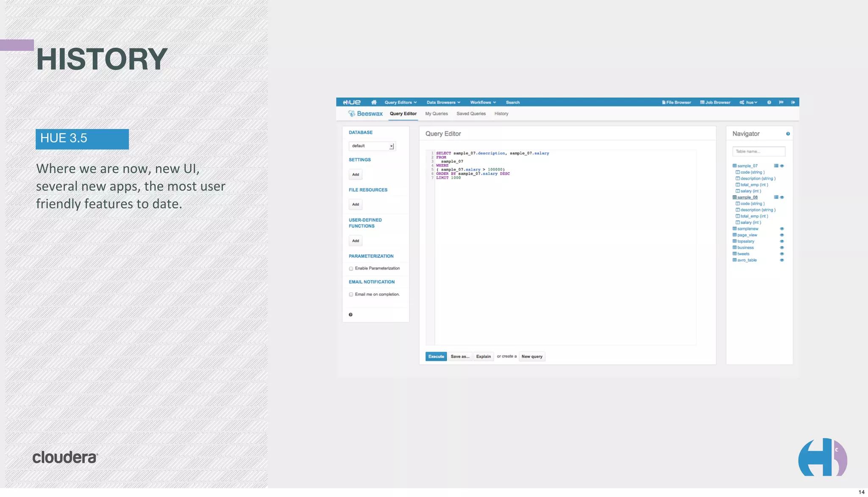Click the flag tour icon in navbar
Screen dimensions: 868x497
coord(781,103)
